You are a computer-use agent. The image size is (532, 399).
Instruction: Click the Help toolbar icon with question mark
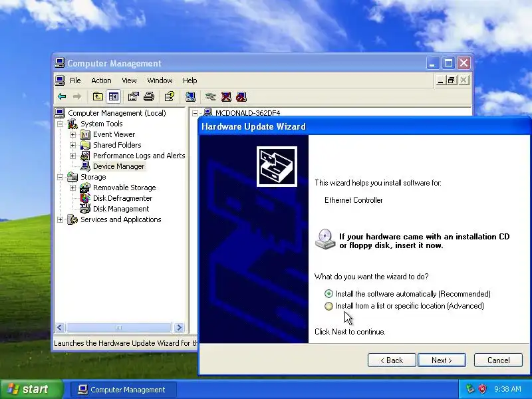170,96
